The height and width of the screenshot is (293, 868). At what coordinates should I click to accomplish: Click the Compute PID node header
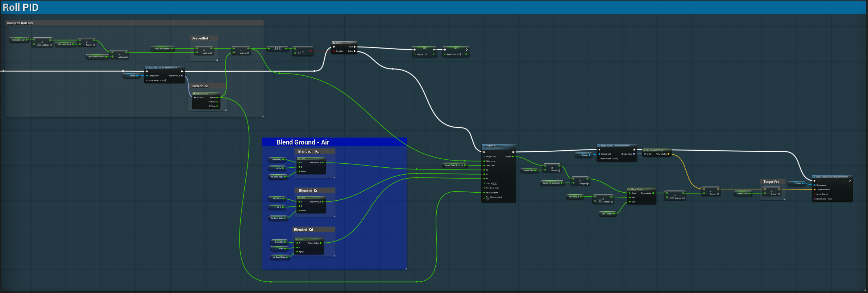[x=498, y=146]
